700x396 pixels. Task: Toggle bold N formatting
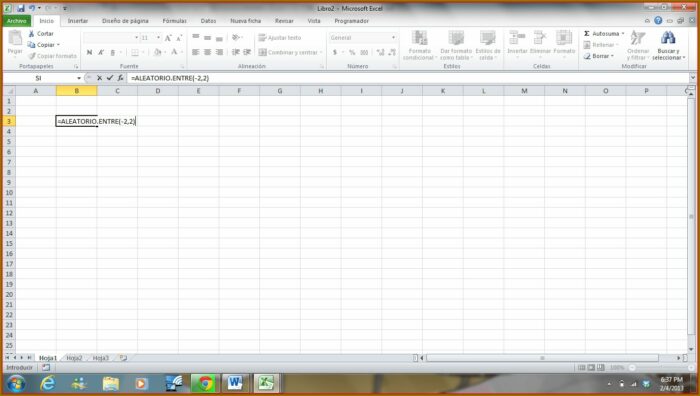(89, 52)
